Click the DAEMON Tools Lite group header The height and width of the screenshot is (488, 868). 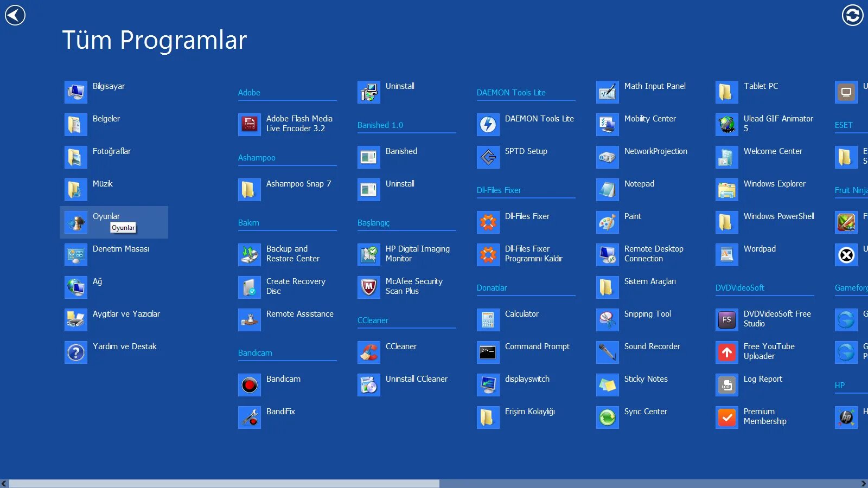511,93
